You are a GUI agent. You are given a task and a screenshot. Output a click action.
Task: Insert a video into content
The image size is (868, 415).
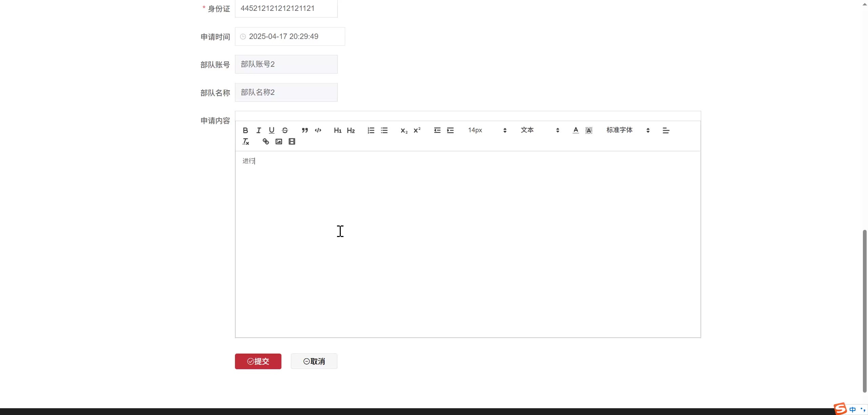tap(292, 142)
